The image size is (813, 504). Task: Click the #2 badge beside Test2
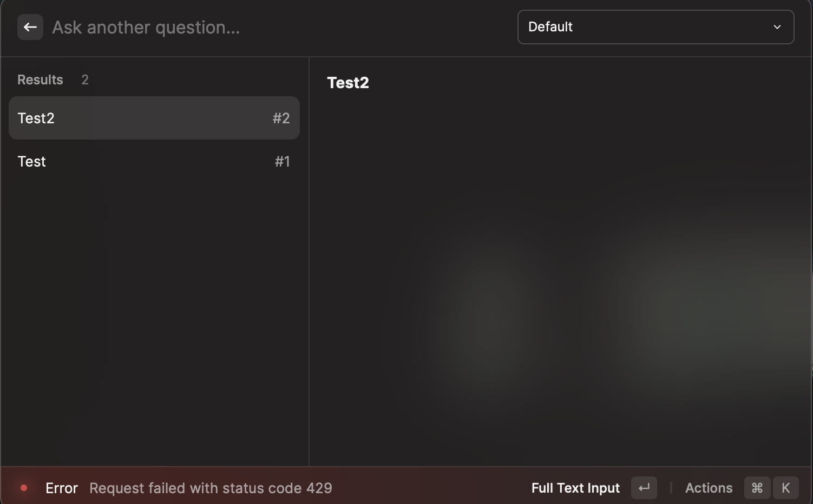point(281,118)
